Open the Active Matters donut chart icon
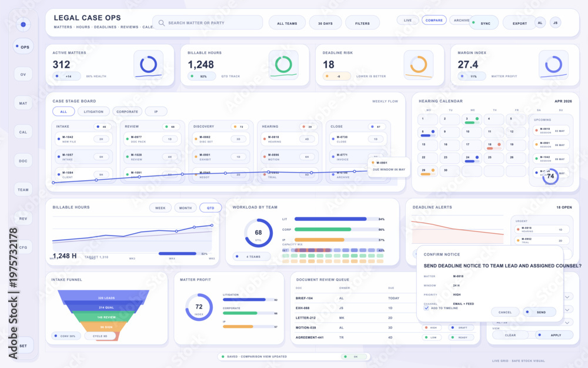The height and width of the screenshot is (368, 588). pos(149,65)
